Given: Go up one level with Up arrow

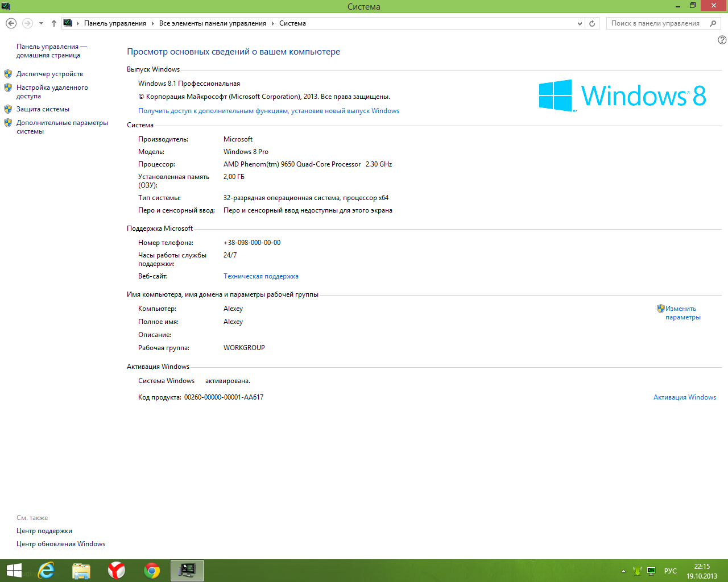Looking at the screenshot, I should coord(54,23).
